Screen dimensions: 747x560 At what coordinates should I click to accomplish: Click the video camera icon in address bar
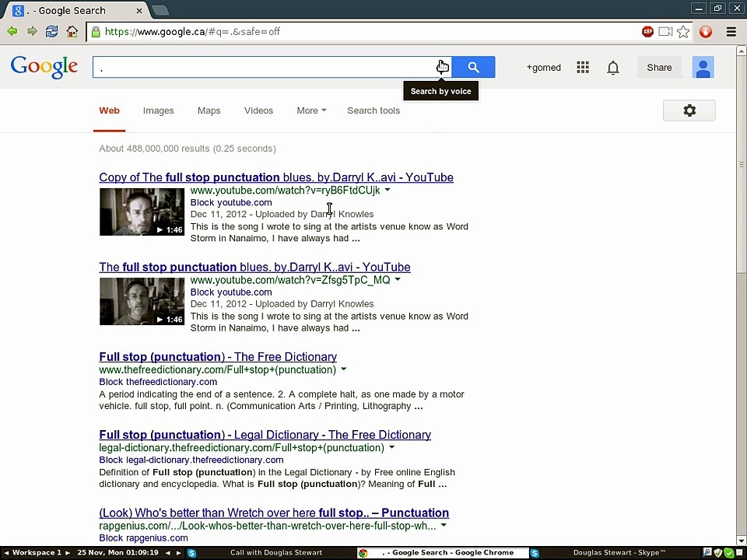(x=665, y=32)
